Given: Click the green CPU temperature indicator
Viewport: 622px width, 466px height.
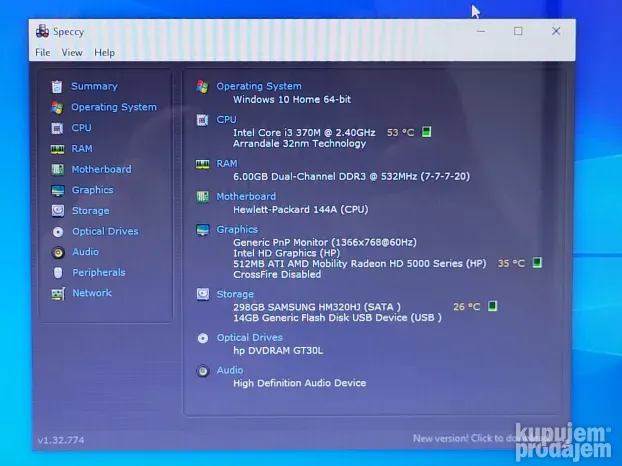Looking at the screenshot, I should pos(426,132).
